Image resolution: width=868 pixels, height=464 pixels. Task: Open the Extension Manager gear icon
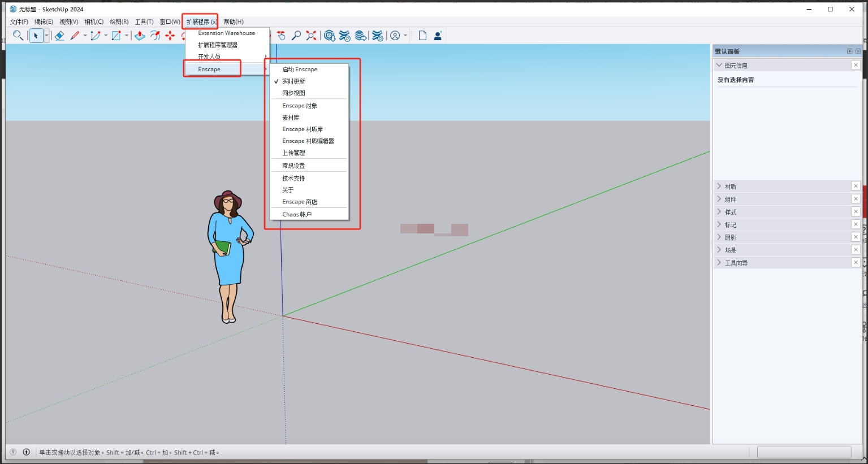(378, 36)
